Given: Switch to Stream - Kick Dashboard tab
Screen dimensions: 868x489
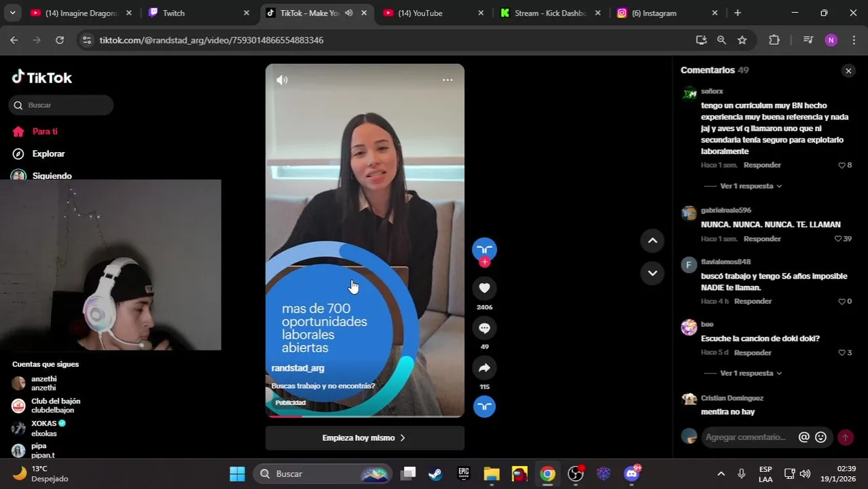Looking at the screenshot, I should click(550, 13).
